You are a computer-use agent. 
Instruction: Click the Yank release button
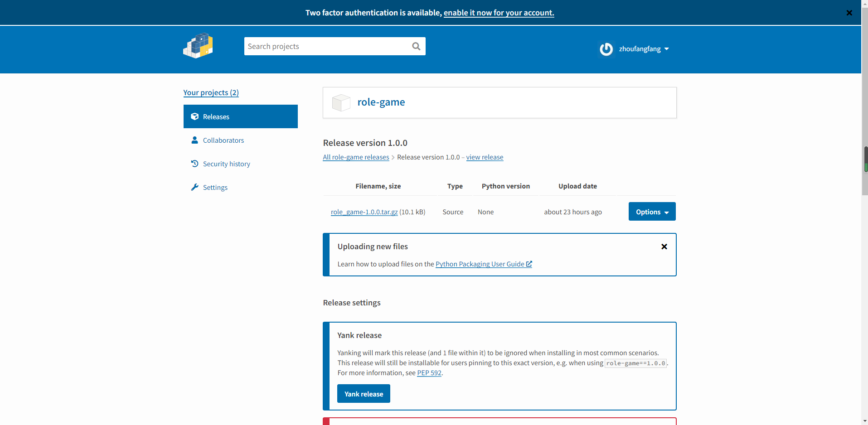click(x=364, y=394)
